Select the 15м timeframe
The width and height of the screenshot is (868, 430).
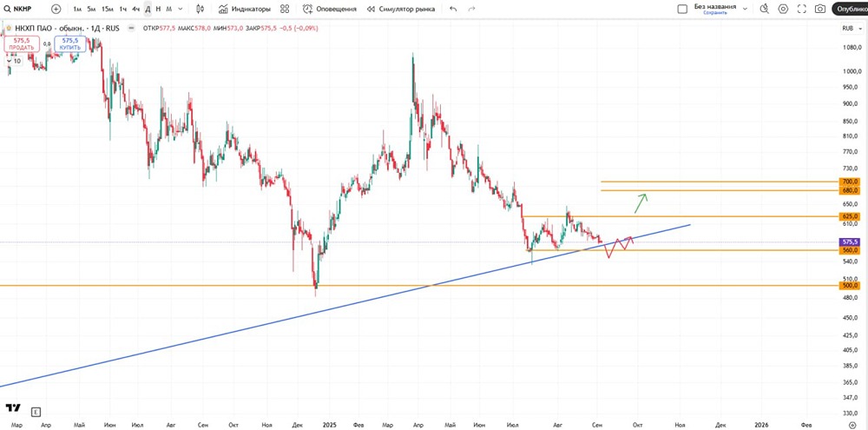(108, 9)
